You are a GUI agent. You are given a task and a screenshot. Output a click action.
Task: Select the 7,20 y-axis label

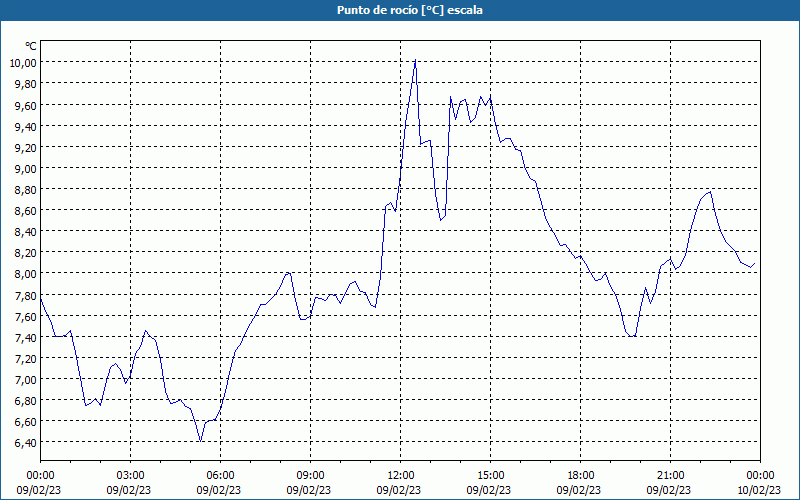[26, 358]
